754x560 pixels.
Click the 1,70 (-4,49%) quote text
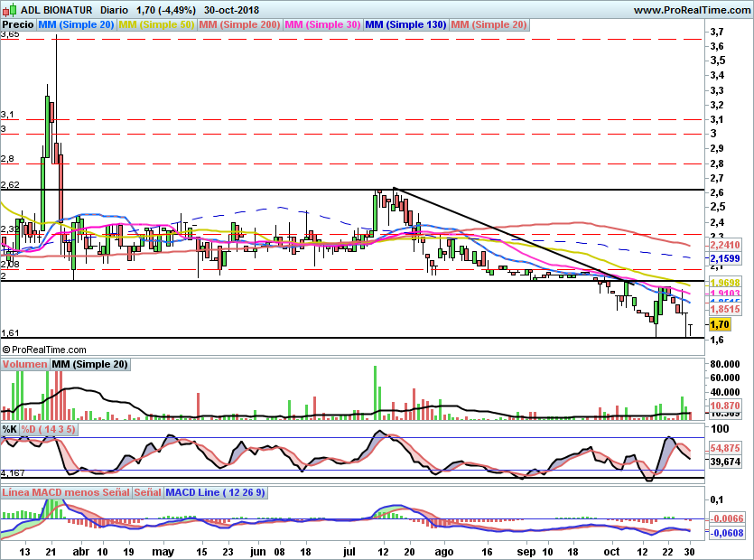point(166,10)
